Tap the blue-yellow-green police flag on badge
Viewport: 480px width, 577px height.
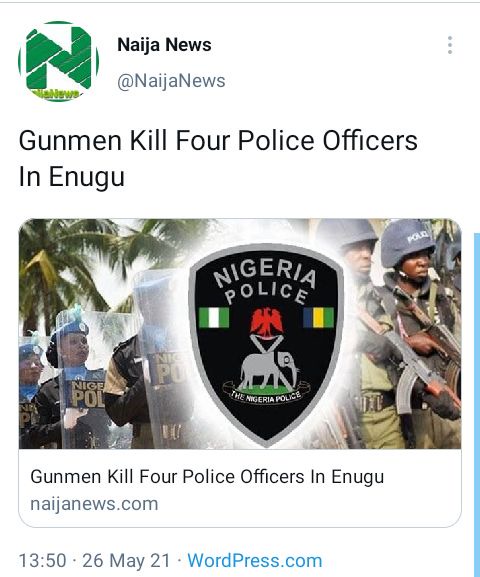point(318,318)
